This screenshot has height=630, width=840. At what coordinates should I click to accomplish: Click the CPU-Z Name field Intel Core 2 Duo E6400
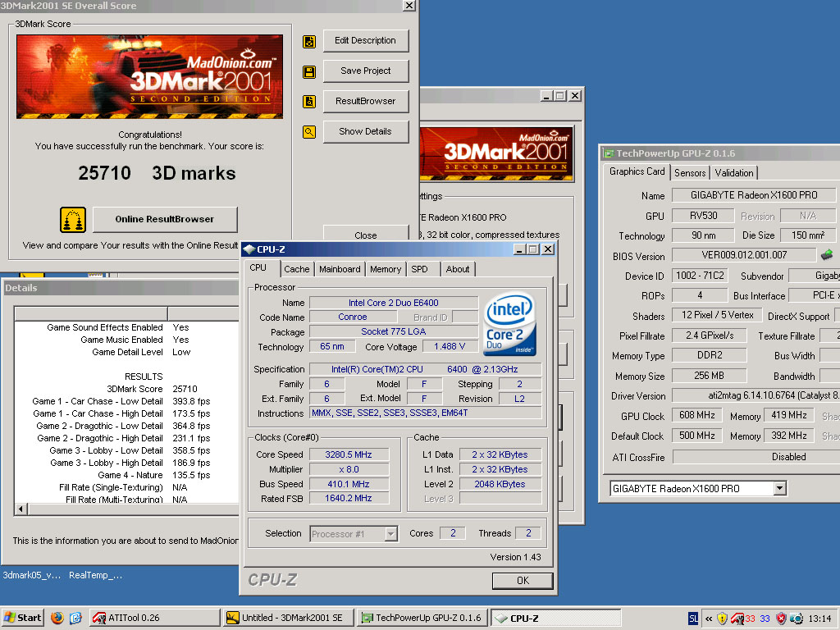coord(393,303)
